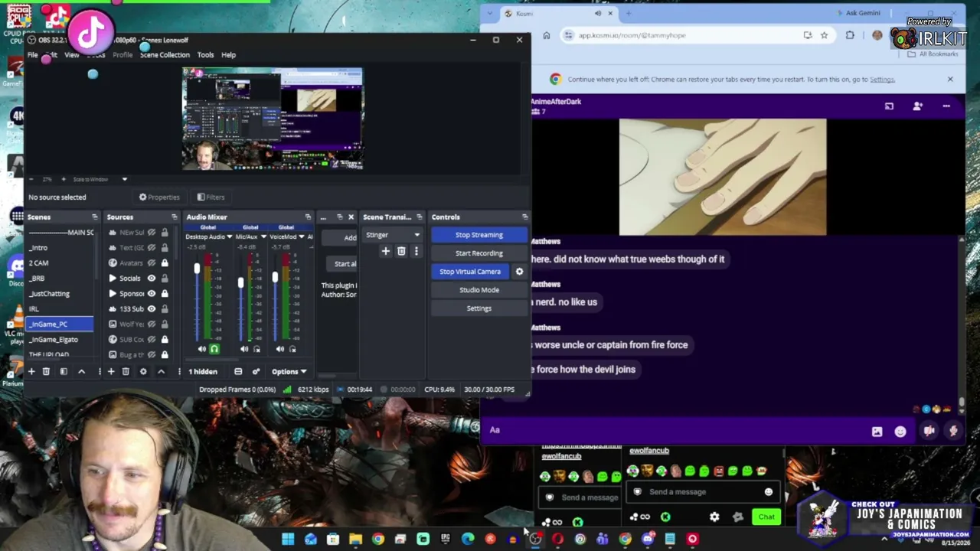Switch audio mixer layout icon
This screenshot has height=551, width=980.
coord(238,372)
